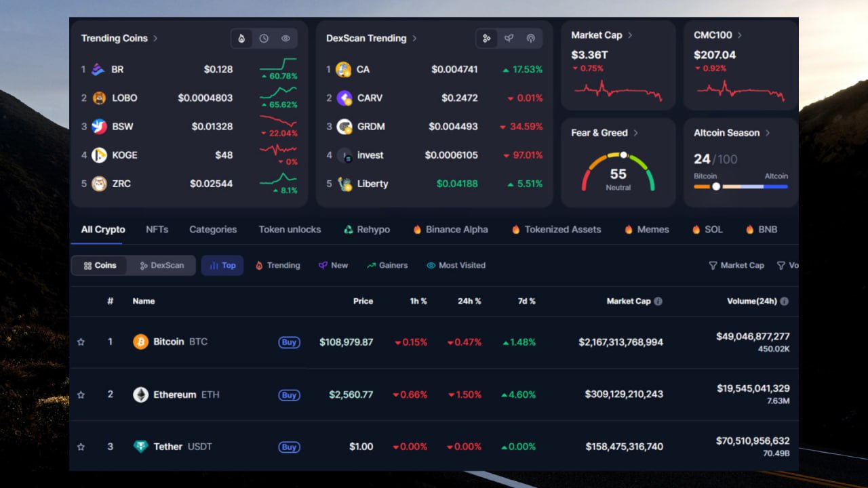Buy Bitcoin using its Buy button

pyautogui.click(x=290, y=342)
